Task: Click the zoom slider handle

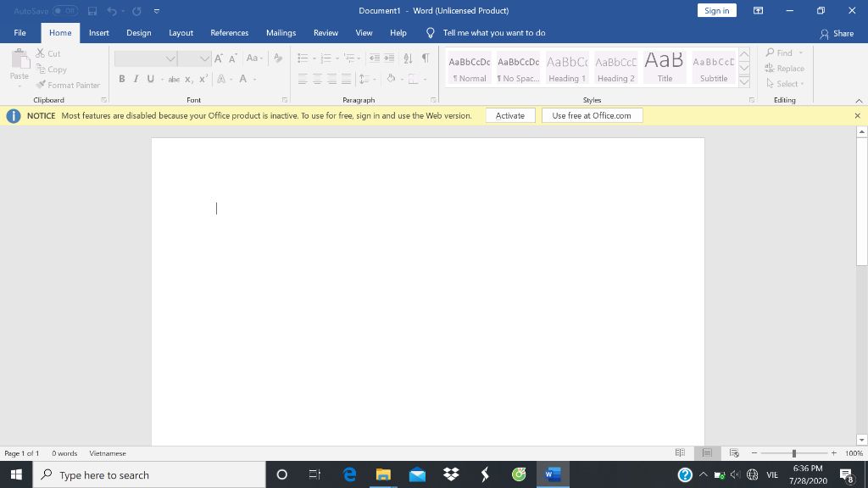Action: point(793,453)
